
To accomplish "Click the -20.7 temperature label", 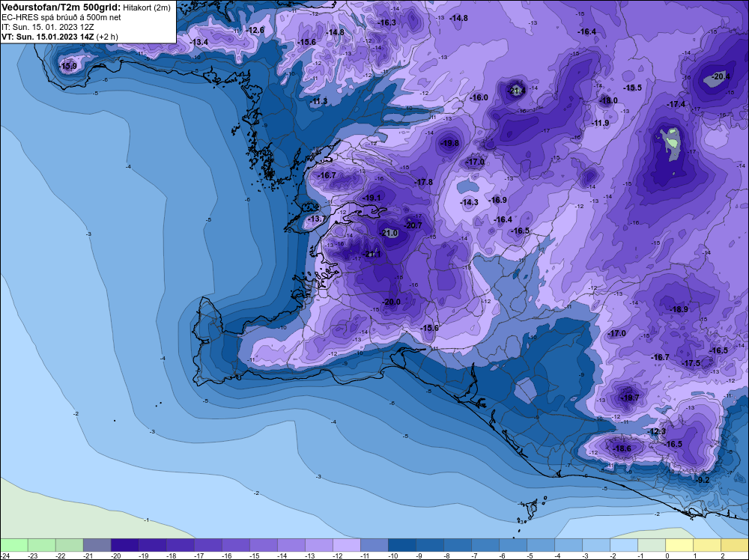I will pos(413,225).
